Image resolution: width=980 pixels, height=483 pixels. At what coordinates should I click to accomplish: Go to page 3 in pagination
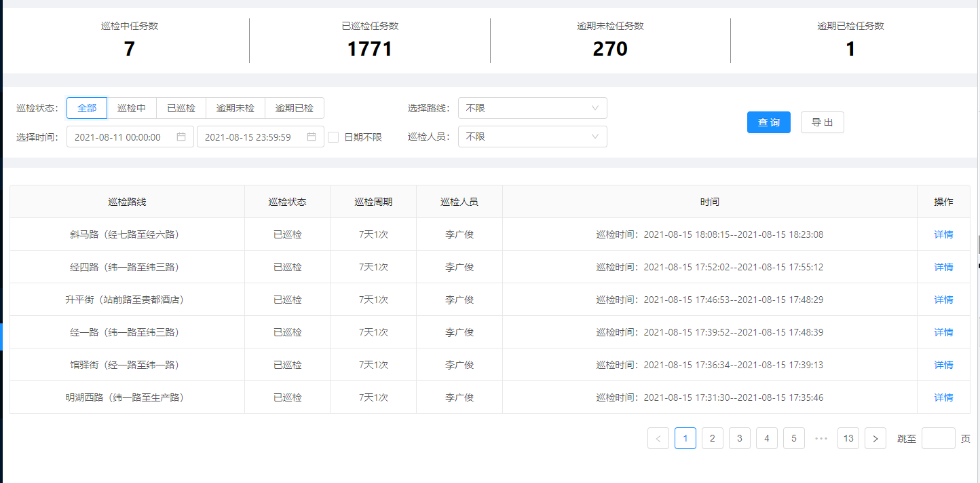coord(739,438)
